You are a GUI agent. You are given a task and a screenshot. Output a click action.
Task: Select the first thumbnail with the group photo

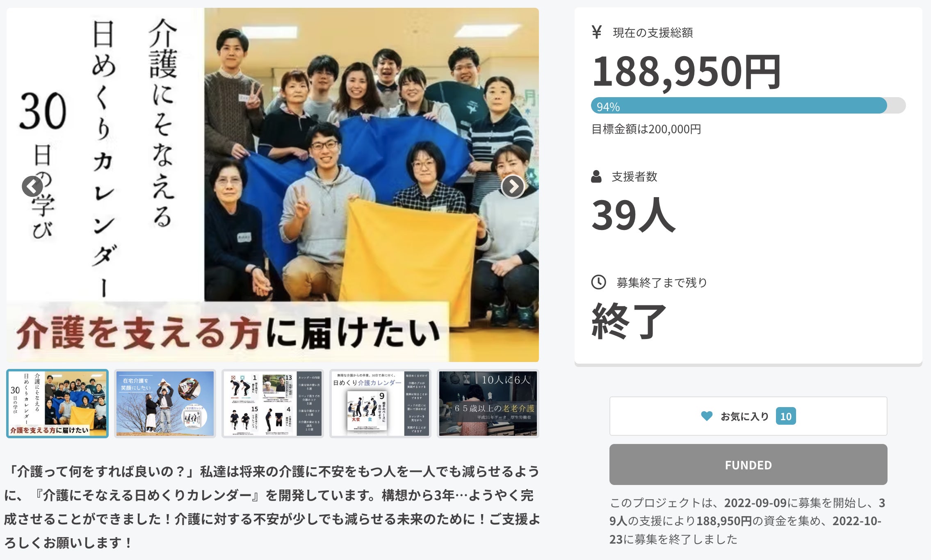pos(57,403)
